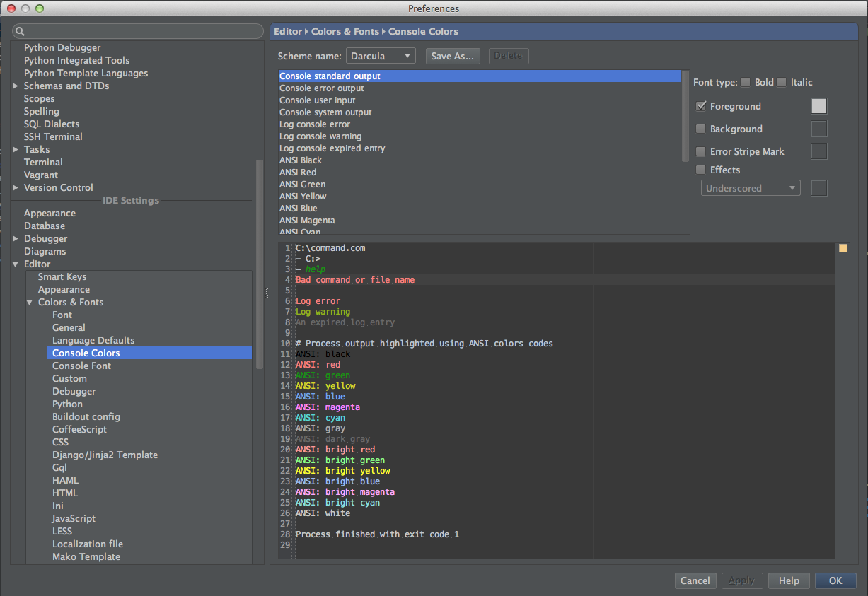Select Console error output entry
Screen dimensions: 868x596
[322, 88]
